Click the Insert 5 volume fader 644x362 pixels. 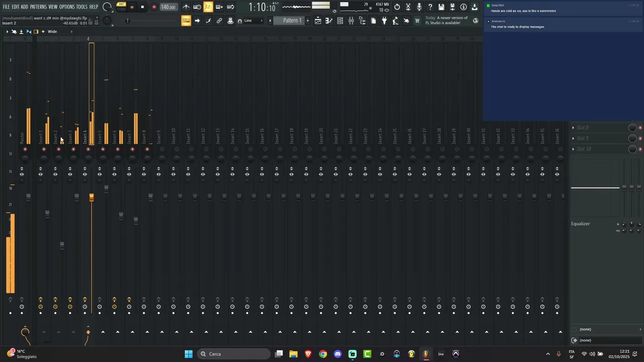coord(106,189)
